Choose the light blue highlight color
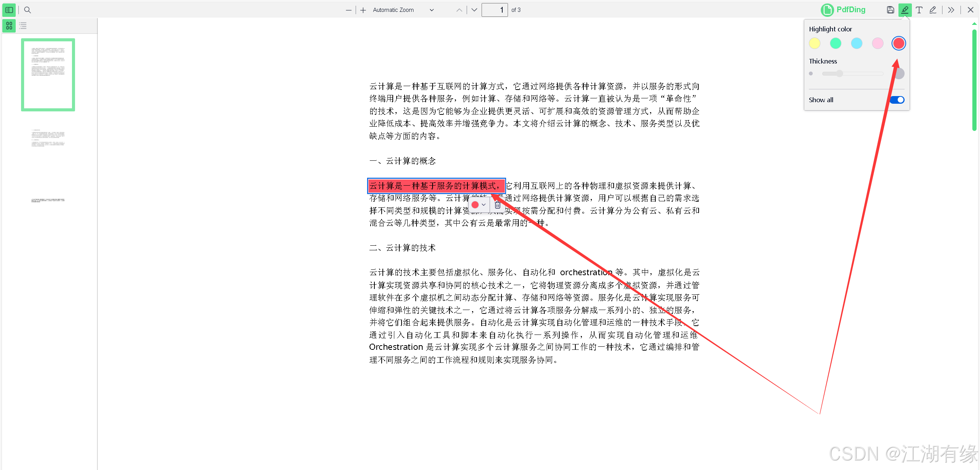 [x=857, y=43]
